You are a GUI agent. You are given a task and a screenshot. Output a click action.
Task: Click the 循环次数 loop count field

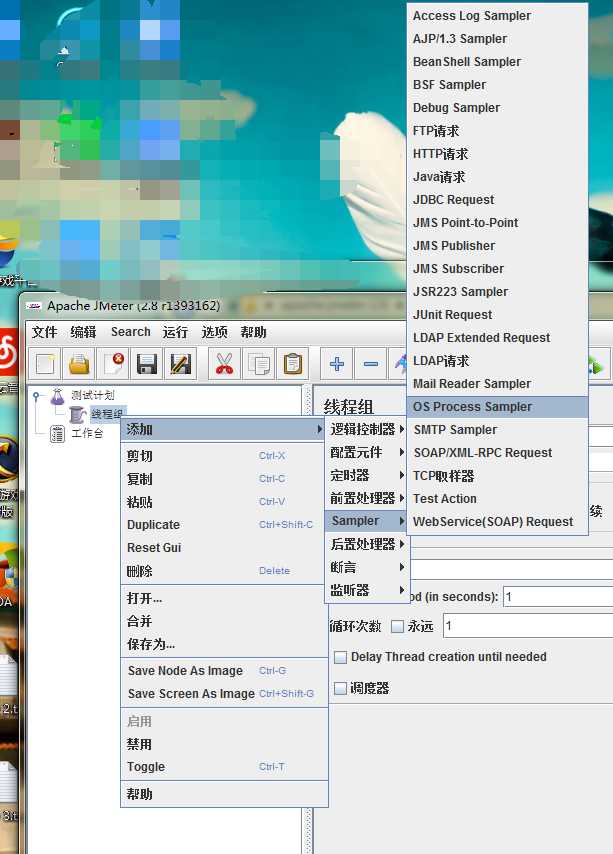pyautogui.click(x=528, y=626)
